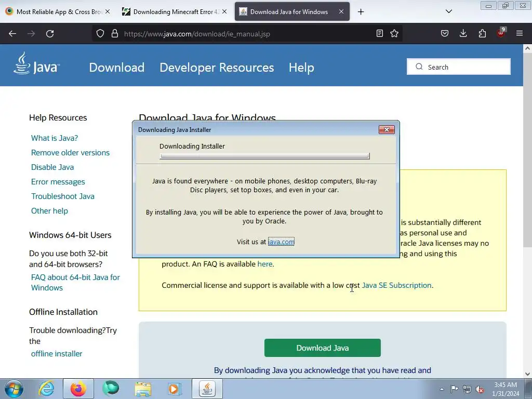Select the Java installer taskbar icon
The image size is (532, 399).
(207, 389)
